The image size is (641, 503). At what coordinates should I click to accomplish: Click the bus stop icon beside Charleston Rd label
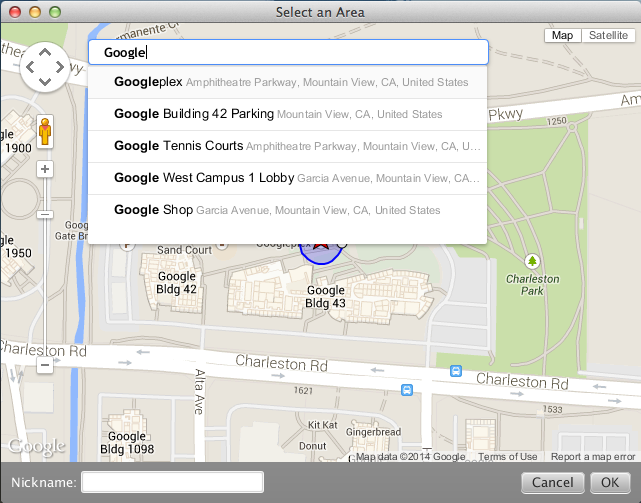[x=456, y=371]
